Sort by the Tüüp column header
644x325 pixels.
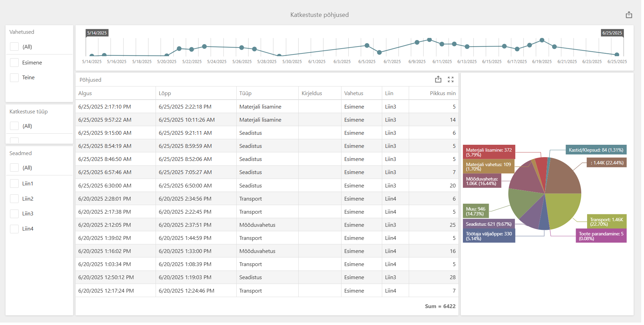(x=267, y=93)
